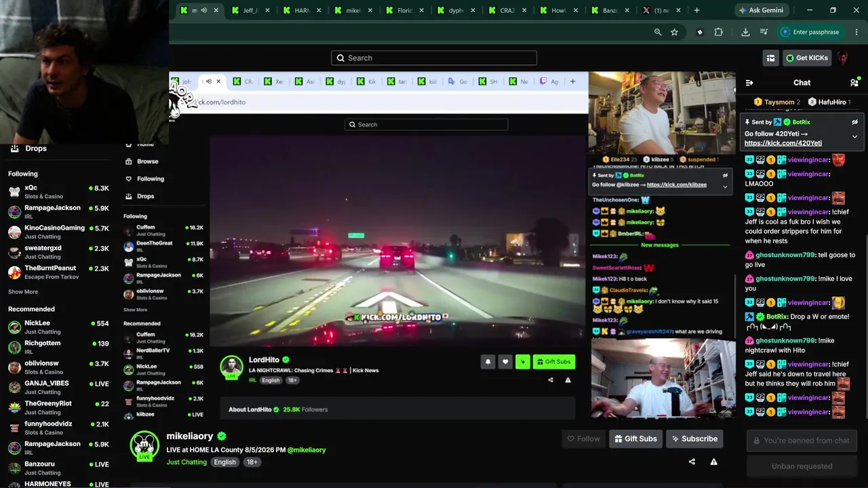Click the NickLee avatar with 554 viewers

(14, 327)
